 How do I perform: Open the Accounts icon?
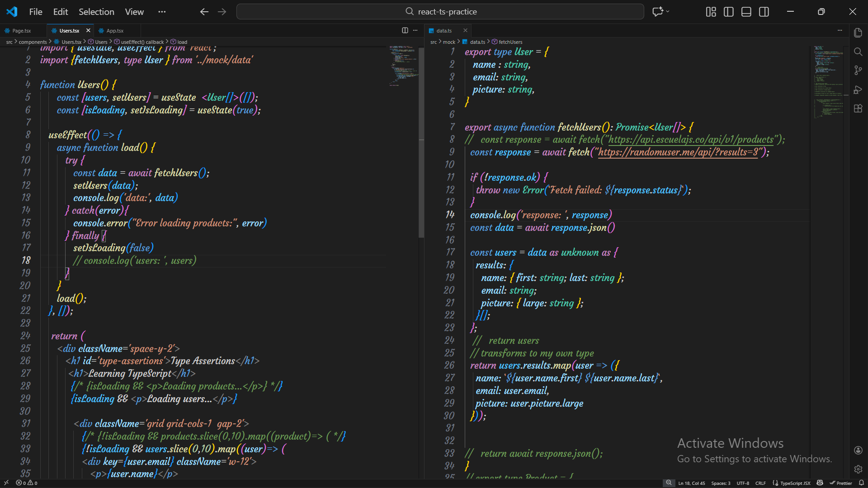[858, 450]
